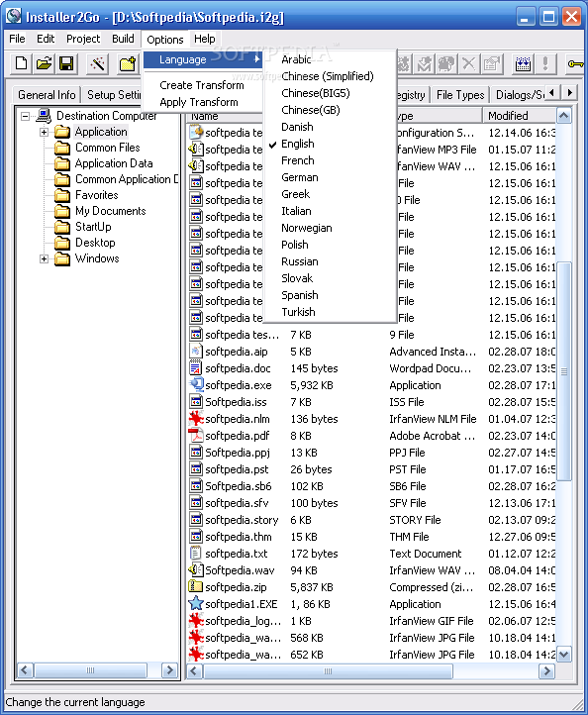Image resolution: width=588 pixels, height=715 pixels.
Task: Click the softpedia.doc Wordpad icon
Action: click(x=196, y=368)
